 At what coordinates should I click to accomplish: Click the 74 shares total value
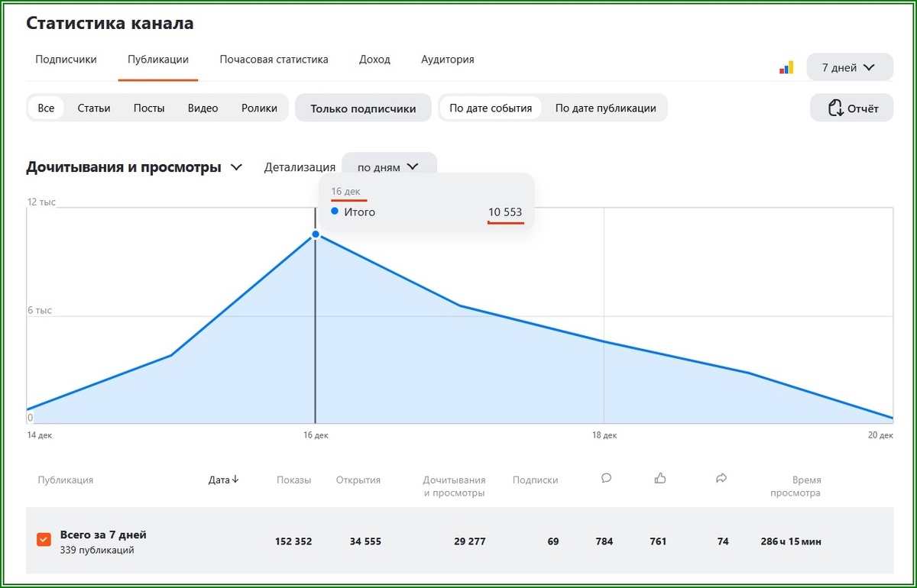723,541
